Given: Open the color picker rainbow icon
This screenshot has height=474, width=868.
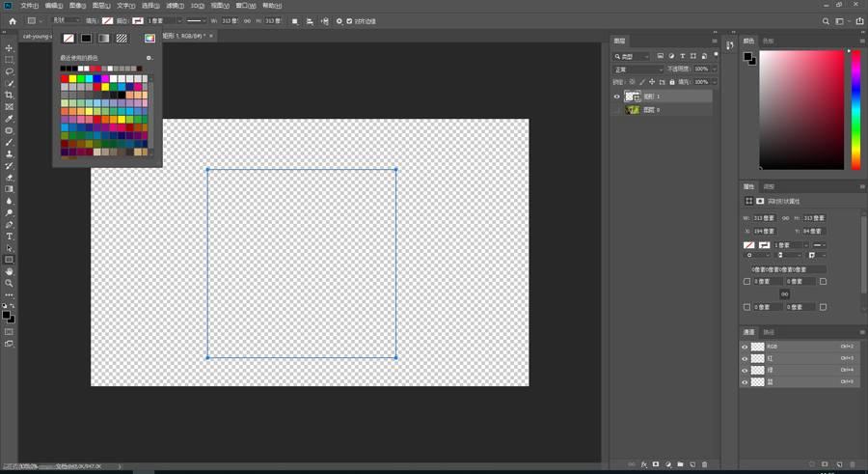Looking at the screenshot, I should click(x=149, y=39).
